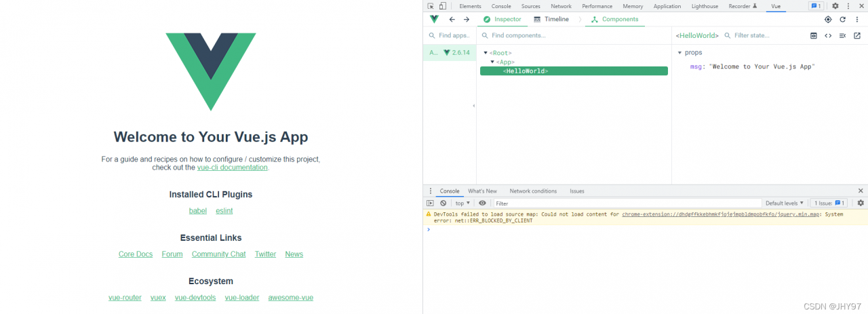Show the console sidebar icon
Screen dimensions: 868x314
coord(430,203)
